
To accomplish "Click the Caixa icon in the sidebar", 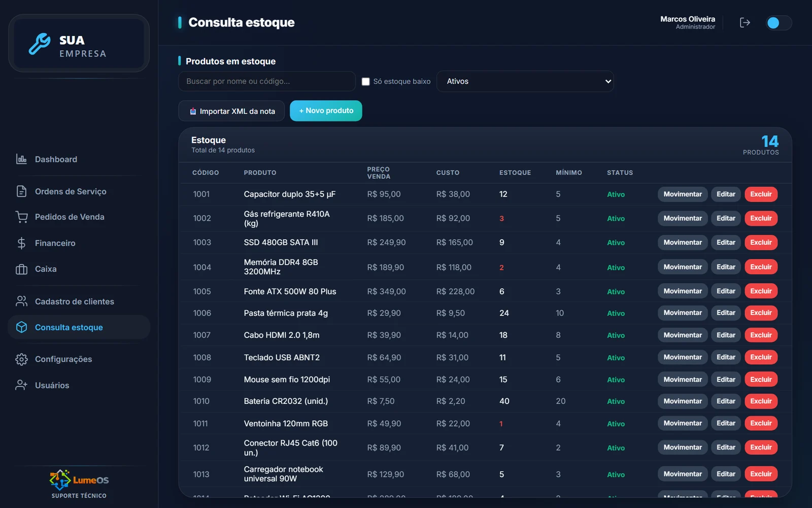I will (21, 269).
